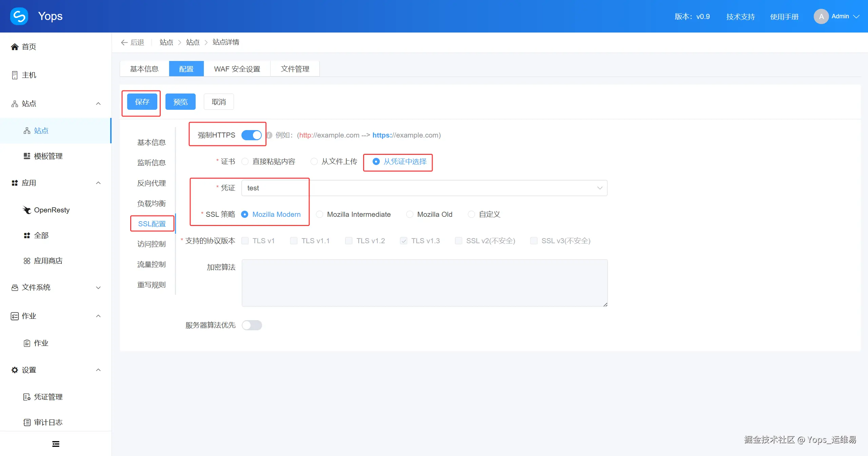The width and height of the screenshot is (868, 456).
Task: Collapse sidebar with bottom menu icon
Action: 56,444
